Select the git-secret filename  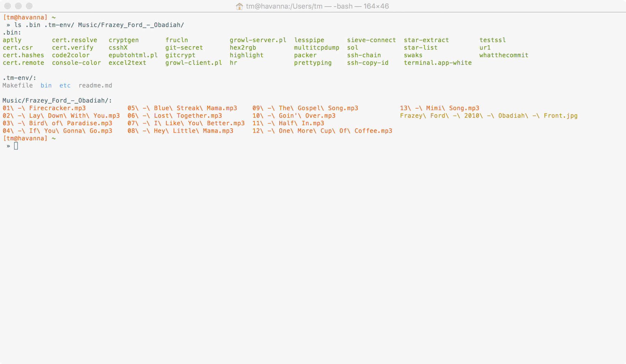click(184, 47)
